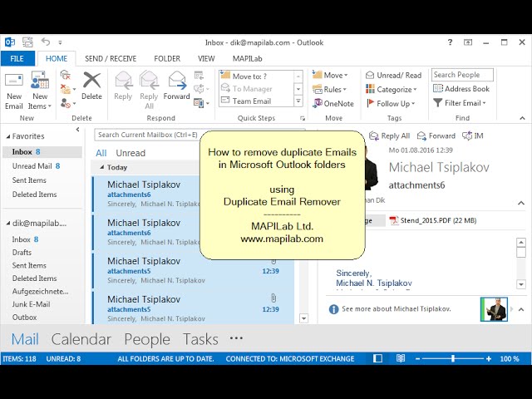Open the Categorize dropdown
532x399 pixels.
pos(392,89)
